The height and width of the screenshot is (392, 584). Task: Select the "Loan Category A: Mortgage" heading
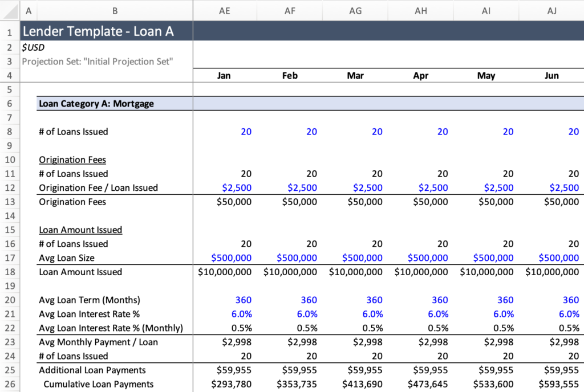point(96,104)
